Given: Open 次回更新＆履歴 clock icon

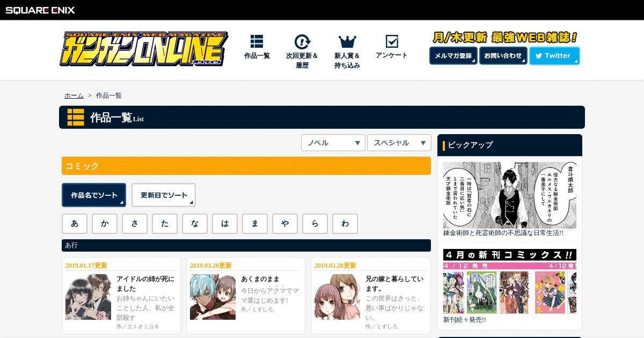Looking at the screenshot, I should coord(302,41).
